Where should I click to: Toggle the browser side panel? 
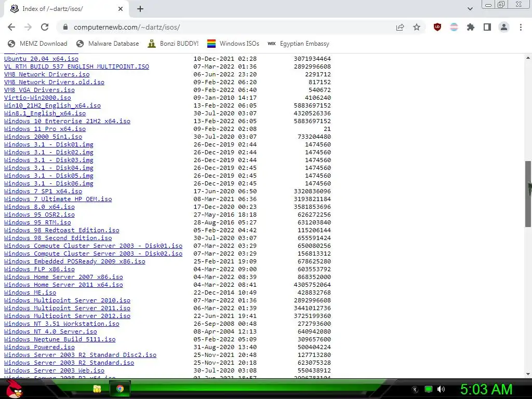point(487,27)
